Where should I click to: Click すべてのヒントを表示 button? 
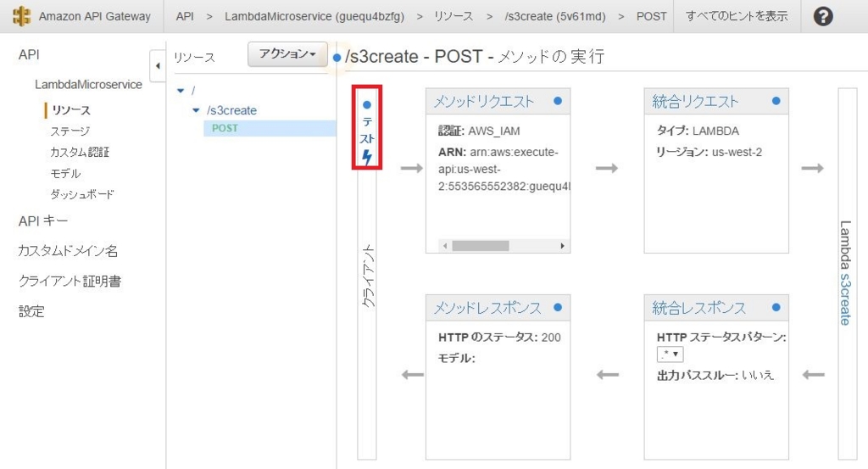[x=737, y=16]
